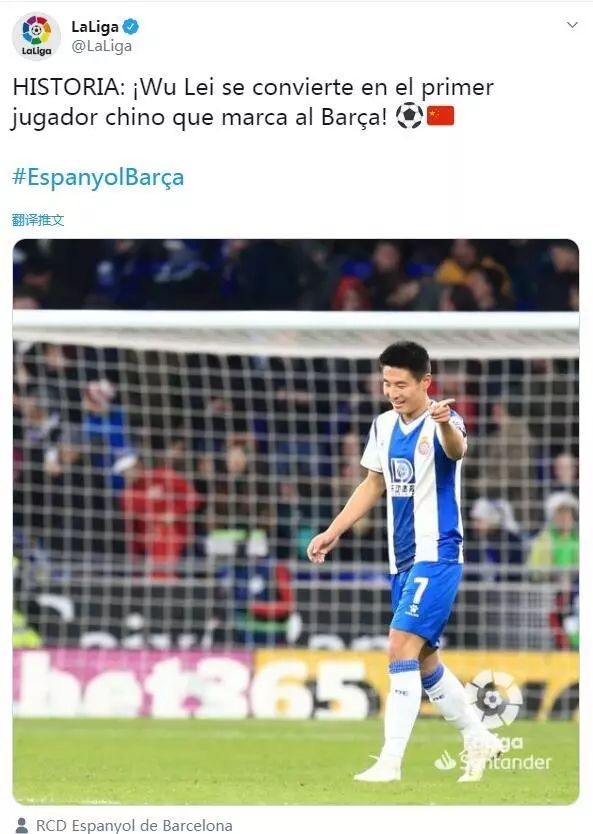
Task: Click the China flag emoji
Action: point(440,116)
